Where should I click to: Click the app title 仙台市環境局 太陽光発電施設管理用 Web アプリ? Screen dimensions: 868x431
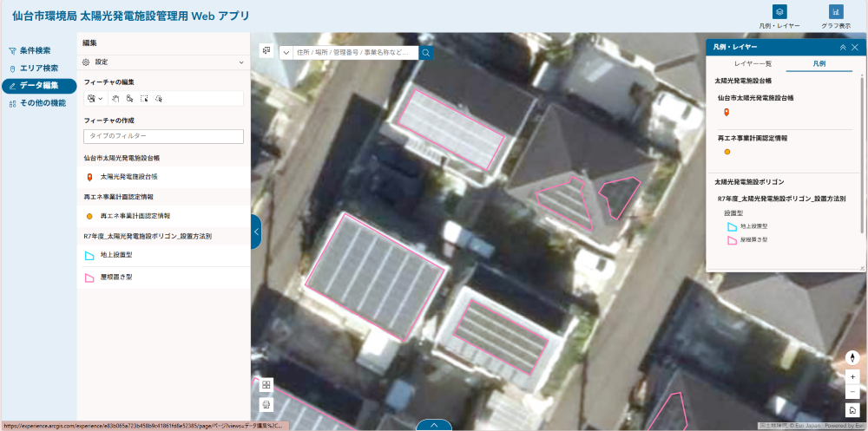[x=131, y=16]
